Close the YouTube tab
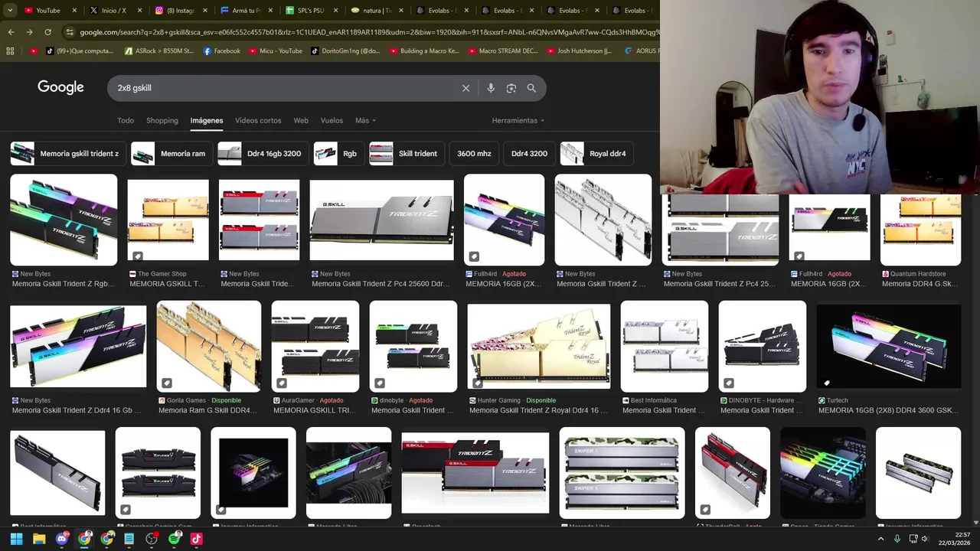 [74, 11]
